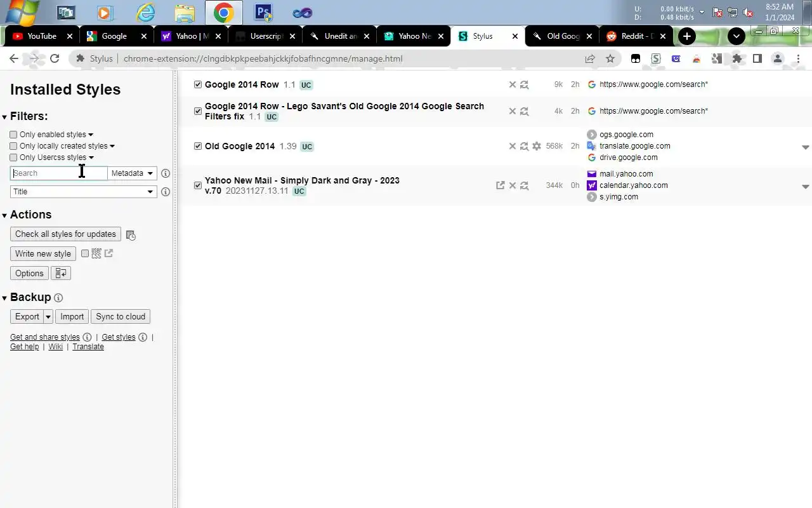
Task: Open the Stylus extension icon in Chrome toolbar
Action: [656, 58]
